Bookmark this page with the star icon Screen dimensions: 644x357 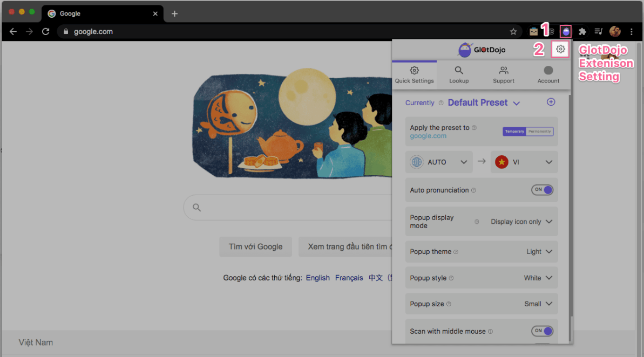coord(513,32)
